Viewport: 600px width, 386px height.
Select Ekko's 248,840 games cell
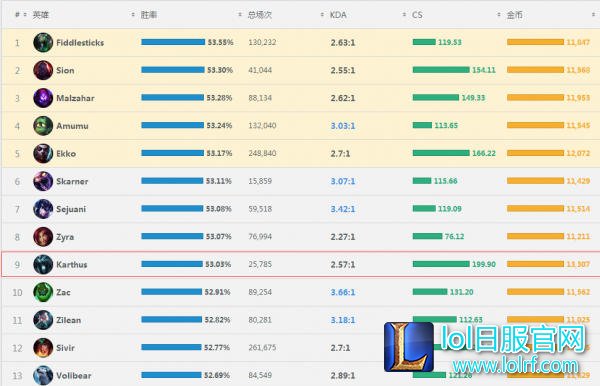262,153
